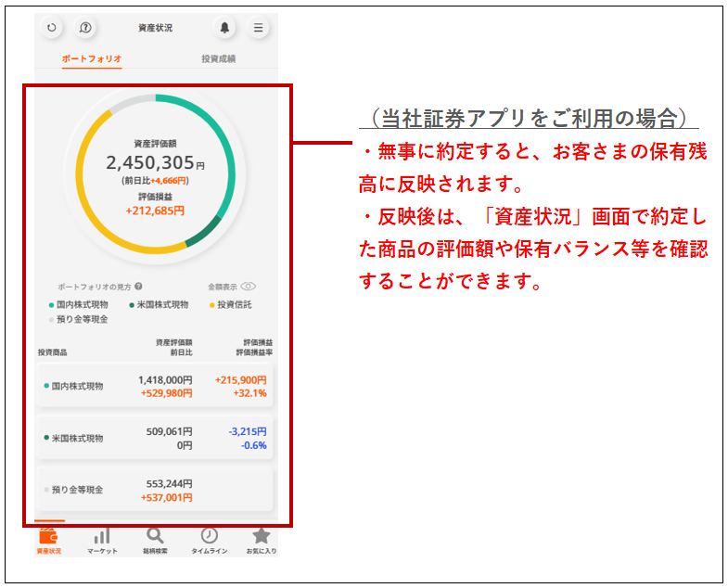This screenshot has height=588, width=728.
Task: Open the お気に入り star icon
Action: [x=262, y=535]
